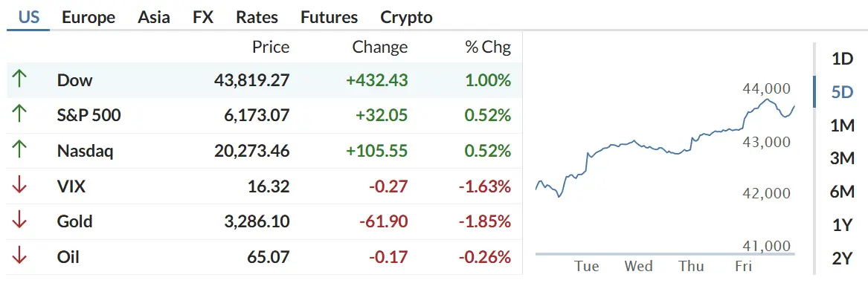Show the Rates tab
The width and height of the screenshot is (868, 286).
(257, 18)
